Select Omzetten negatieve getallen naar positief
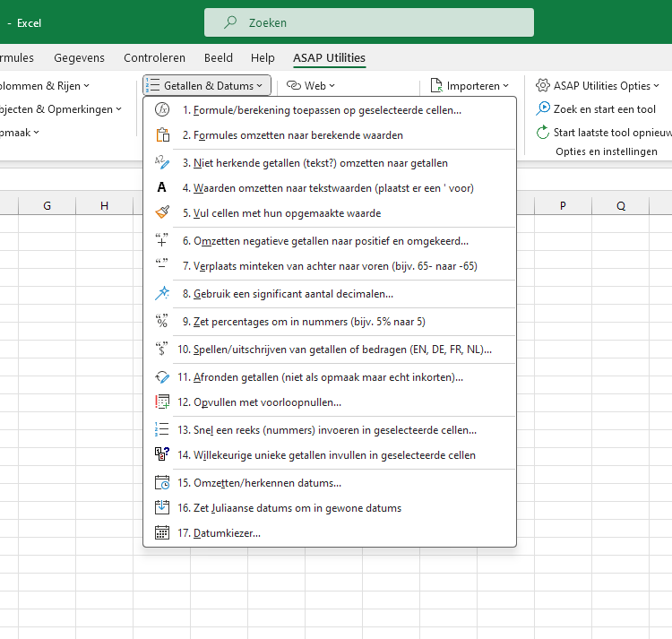This screenshot has width=672, height=639. point(329,241)
